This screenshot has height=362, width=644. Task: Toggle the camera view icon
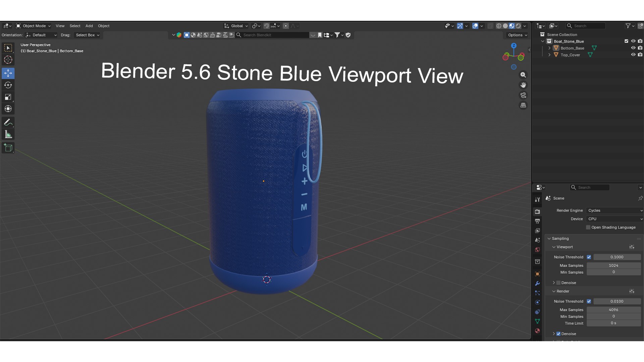pos(523,95)
